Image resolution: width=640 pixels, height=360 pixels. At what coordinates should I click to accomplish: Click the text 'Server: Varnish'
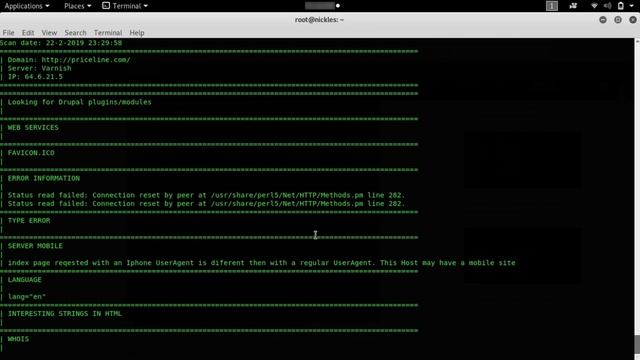tap(39, 68)
